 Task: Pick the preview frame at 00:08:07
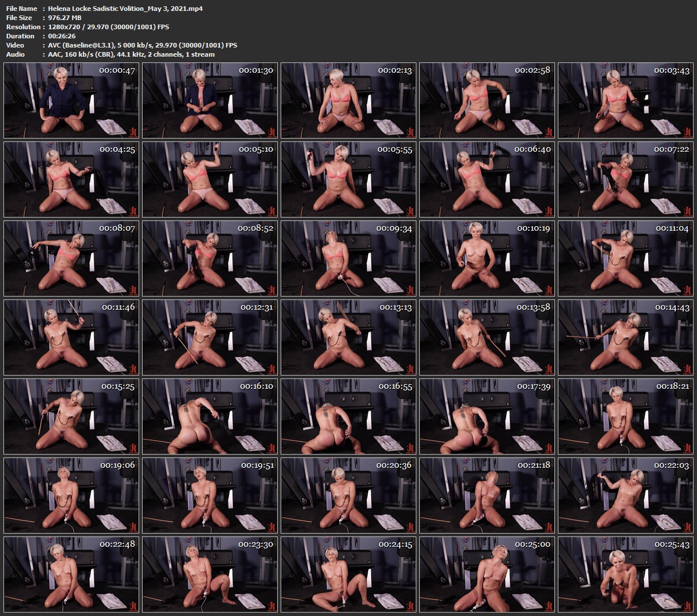point(72,258)
